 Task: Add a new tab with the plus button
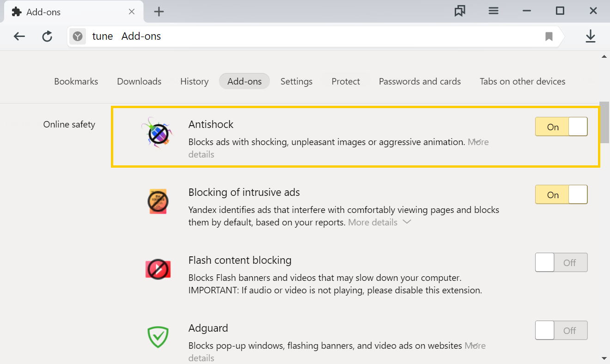(159, 12)
